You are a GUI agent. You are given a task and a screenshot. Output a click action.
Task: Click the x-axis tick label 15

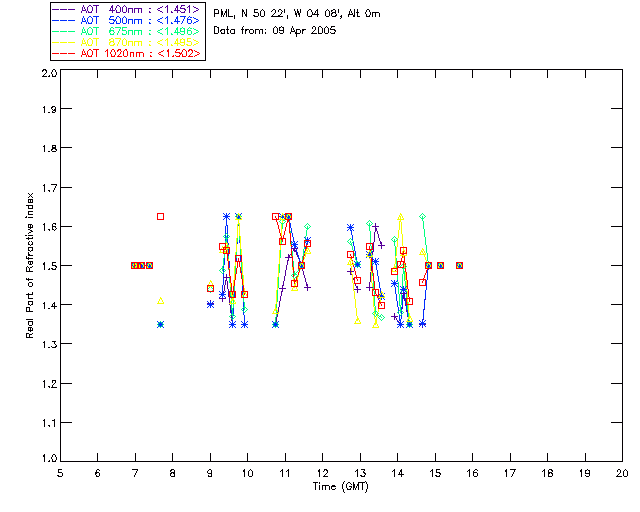pos(435,473)
